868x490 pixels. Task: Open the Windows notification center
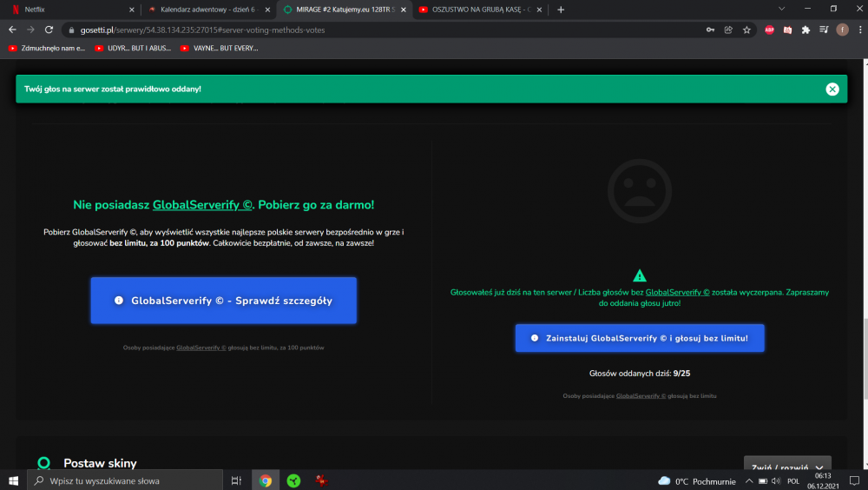pyautogui.click(x=854, y=480)
